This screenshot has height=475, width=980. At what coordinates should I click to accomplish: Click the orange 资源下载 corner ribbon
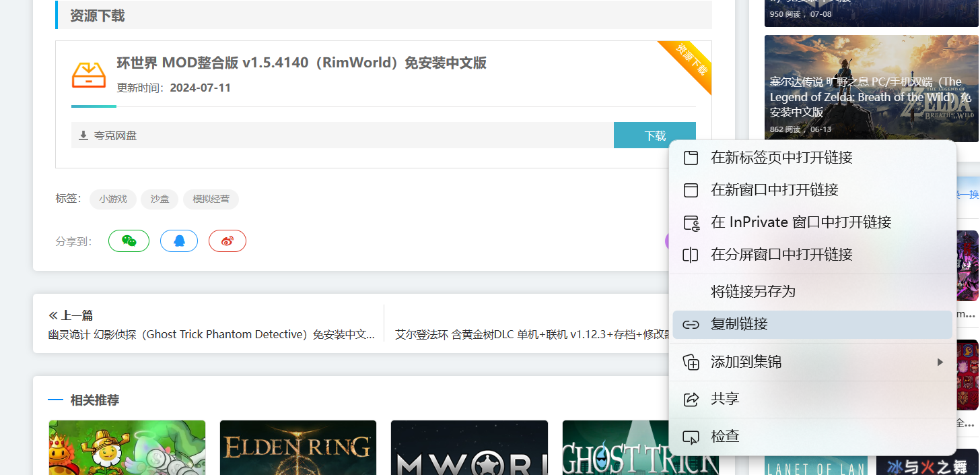click(x=691, y=59)
